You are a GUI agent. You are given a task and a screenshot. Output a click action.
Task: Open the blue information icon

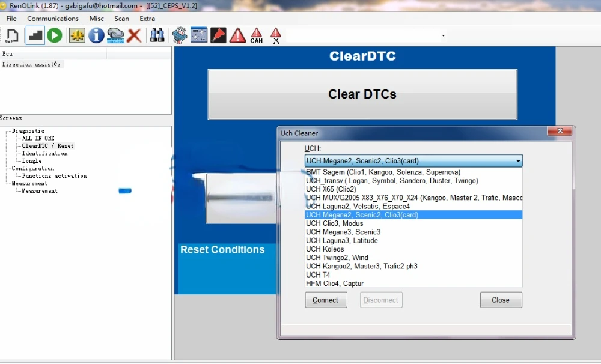pos(96,35)
